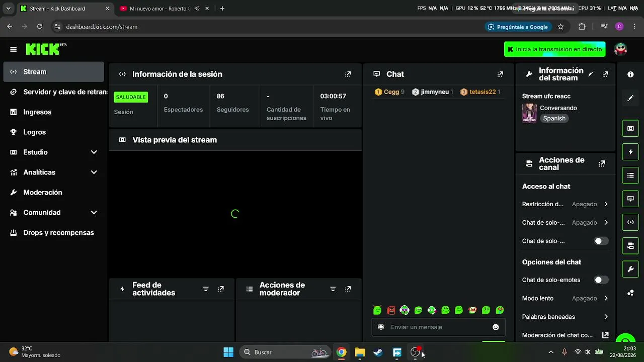This screenshot has height=362, width=644.
Task: Open Modo lento options
Action: point(566,299)
